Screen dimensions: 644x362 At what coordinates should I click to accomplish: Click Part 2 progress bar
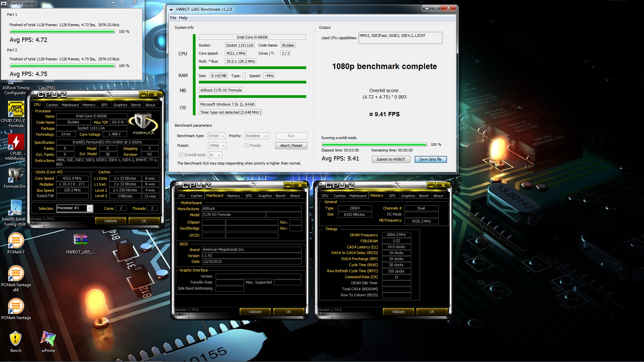coord(62,66)
